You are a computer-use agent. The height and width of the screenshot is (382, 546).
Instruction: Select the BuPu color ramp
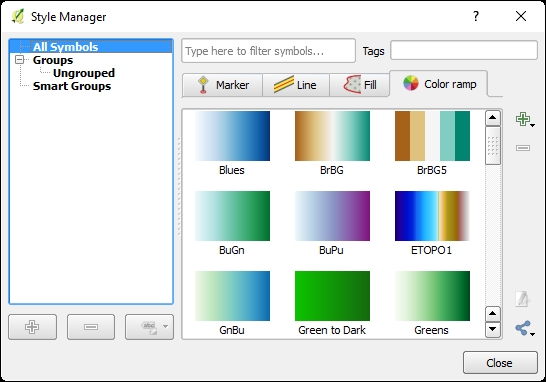(332, 223)
